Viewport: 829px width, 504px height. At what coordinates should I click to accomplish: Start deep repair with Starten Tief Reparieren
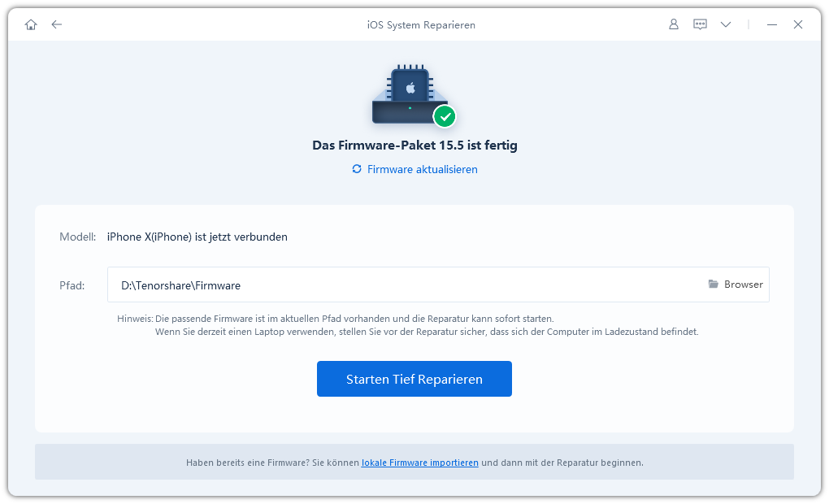pyautogui.click(x=414, y=379)
